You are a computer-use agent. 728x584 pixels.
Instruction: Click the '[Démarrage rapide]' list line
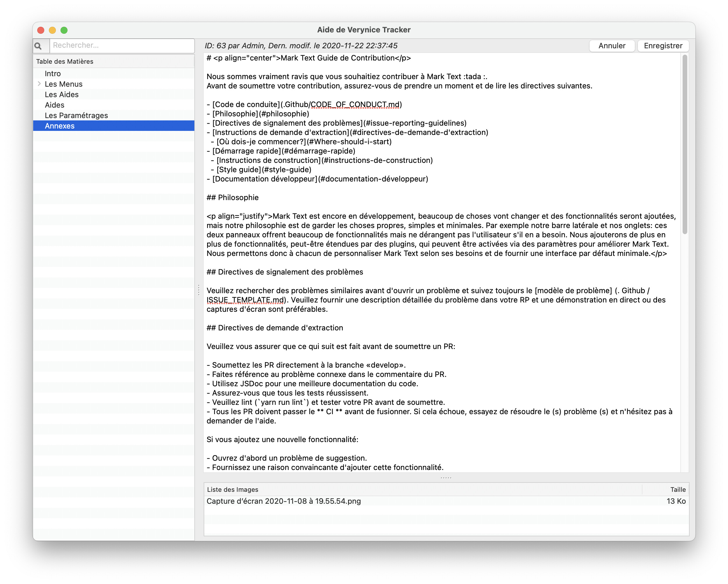click(281, 151)
